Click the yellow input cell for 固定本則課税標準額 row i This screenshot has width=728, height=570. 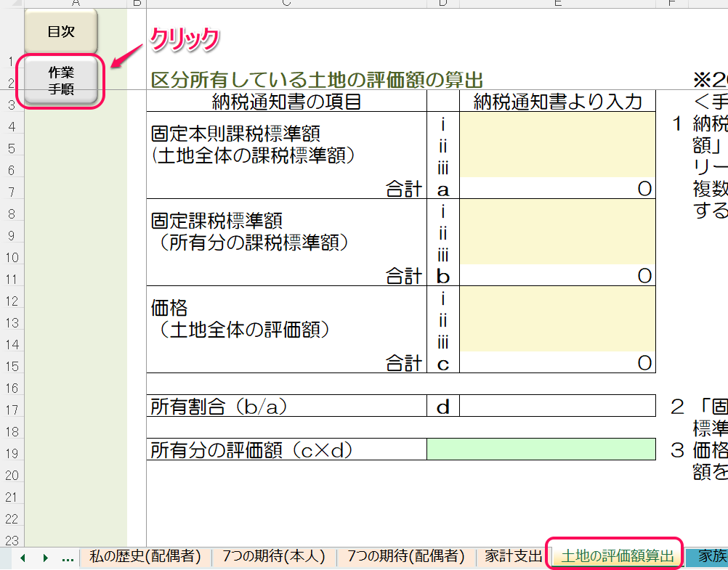point(557,123)
